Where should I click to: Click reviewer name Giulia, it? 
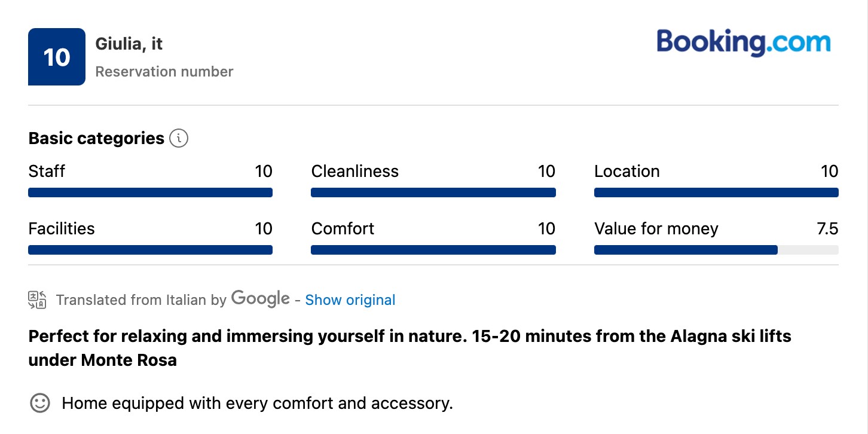point(129,44)
